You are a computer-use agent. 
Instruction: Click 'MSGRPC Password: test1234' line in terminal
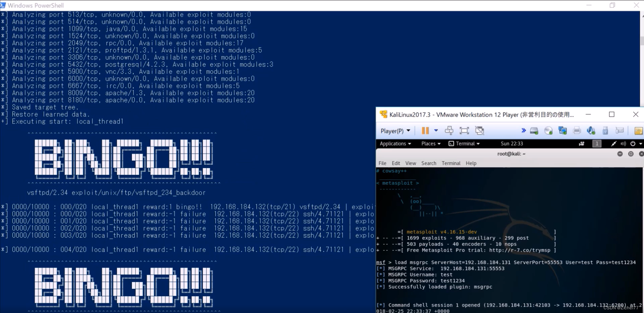[x=421, y=281]
